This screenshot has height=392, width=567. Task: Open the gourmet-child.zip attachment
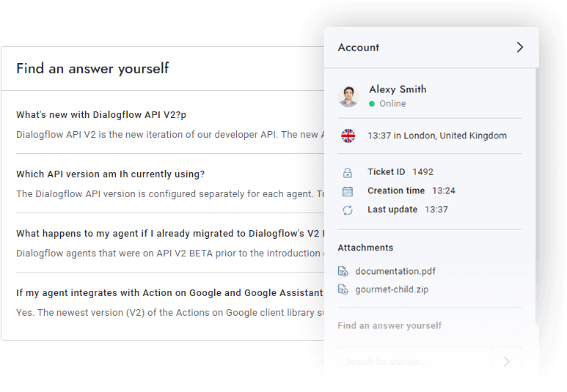392,289
